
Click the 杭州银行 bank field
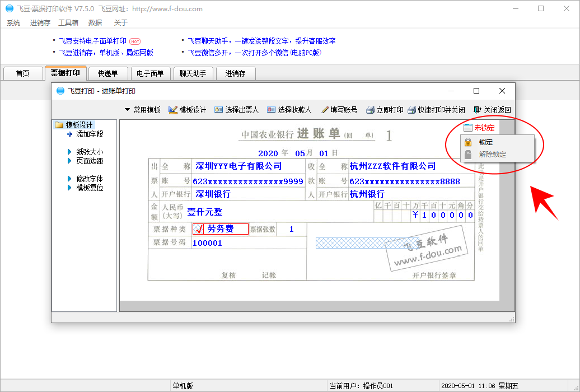coord(367,194)
